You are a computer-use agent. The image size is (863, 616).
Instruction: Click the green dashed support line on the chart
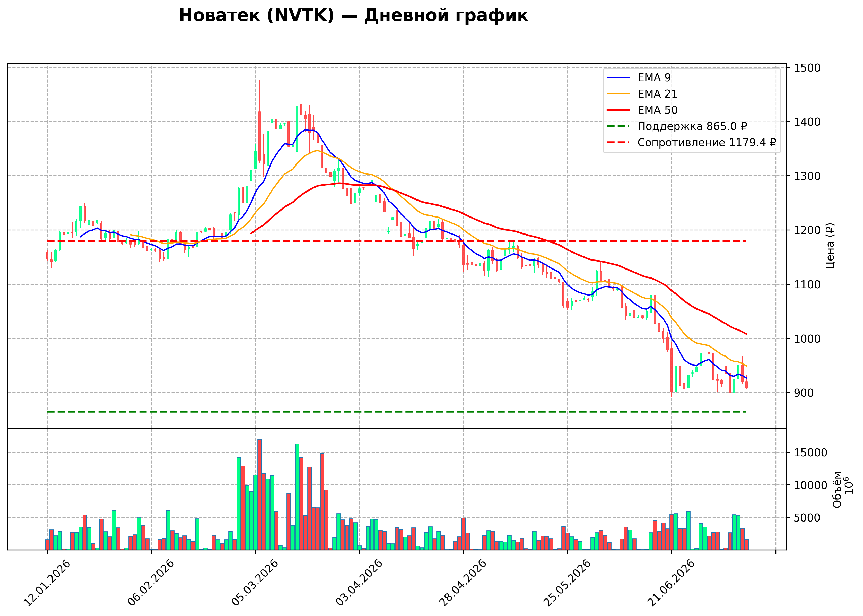point(397,412)
